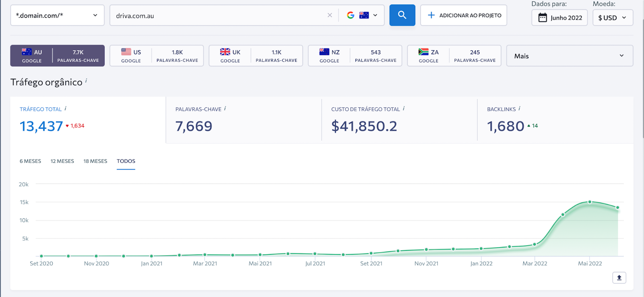Click the 13,437 traffic value
The image size is (644, 297).
tap(41, 126)
